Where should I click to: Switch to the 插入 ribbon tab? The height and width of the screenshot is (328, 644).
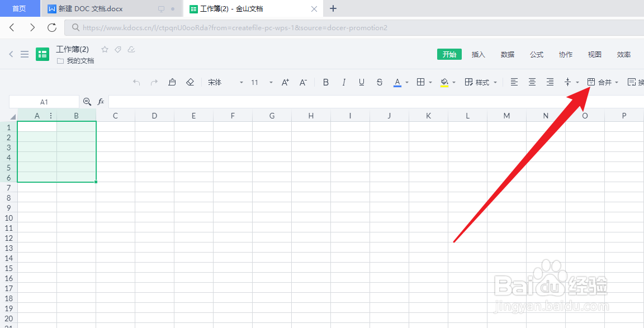479,54
